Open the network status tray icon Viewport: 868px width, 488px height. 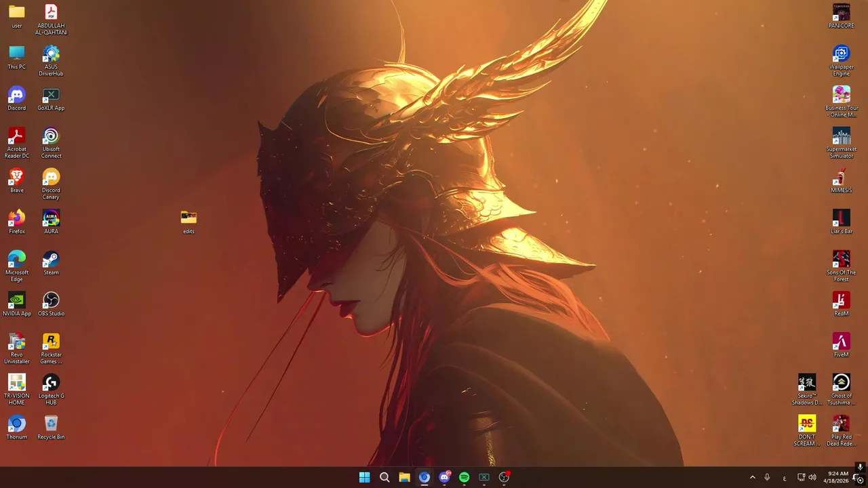(801, 477)
